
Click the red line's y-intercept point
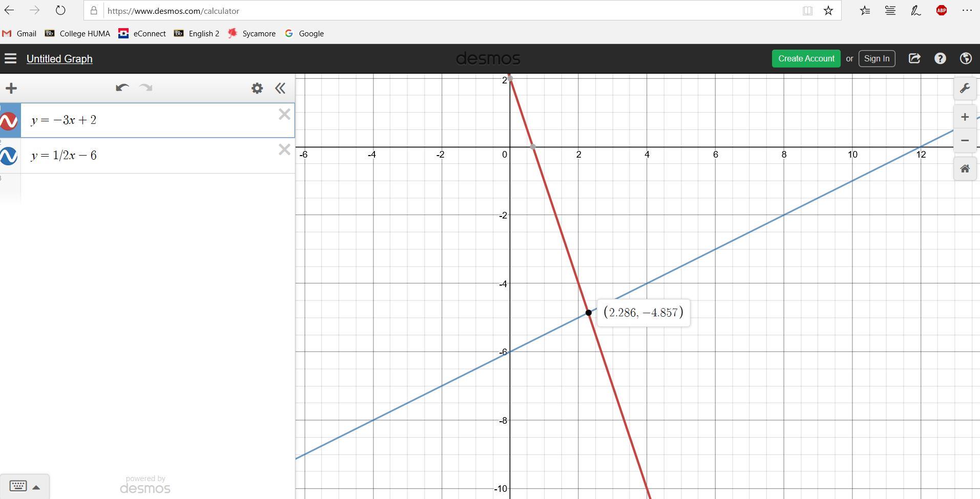click(x=510, y=78)
